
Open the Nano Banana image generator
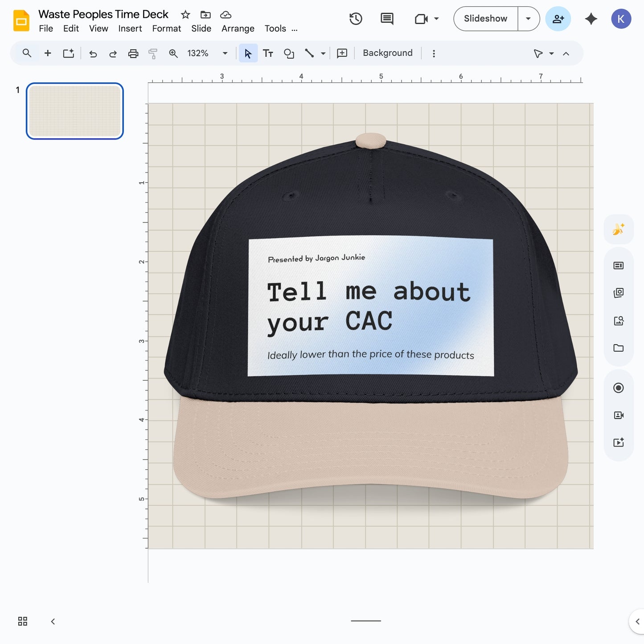tap(618, 229)
